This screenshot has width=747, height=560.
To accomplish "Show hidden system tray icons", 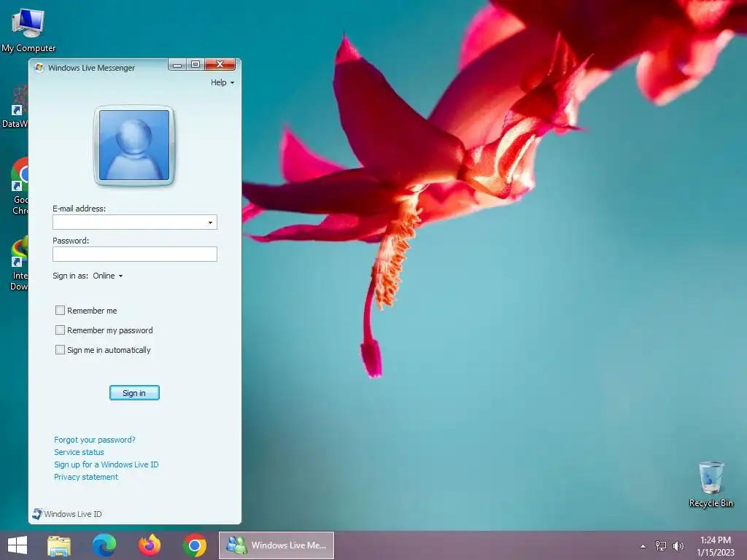I will [643, 546].
